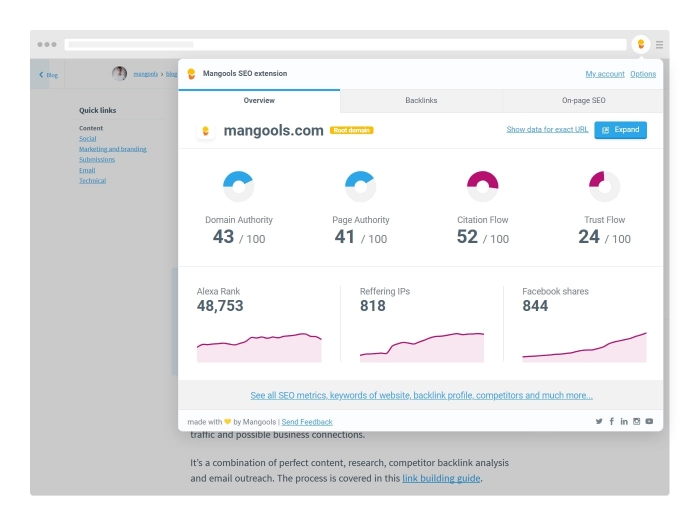Click the Citation Flow score 52

click(467, 237)
